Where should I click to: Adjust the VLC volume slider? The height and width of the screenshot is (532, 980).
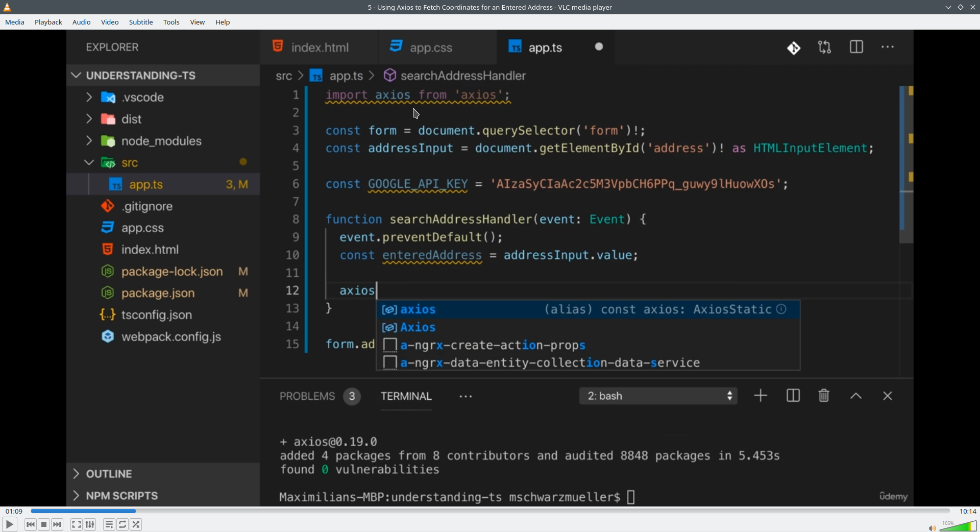[x=958, y=526]
